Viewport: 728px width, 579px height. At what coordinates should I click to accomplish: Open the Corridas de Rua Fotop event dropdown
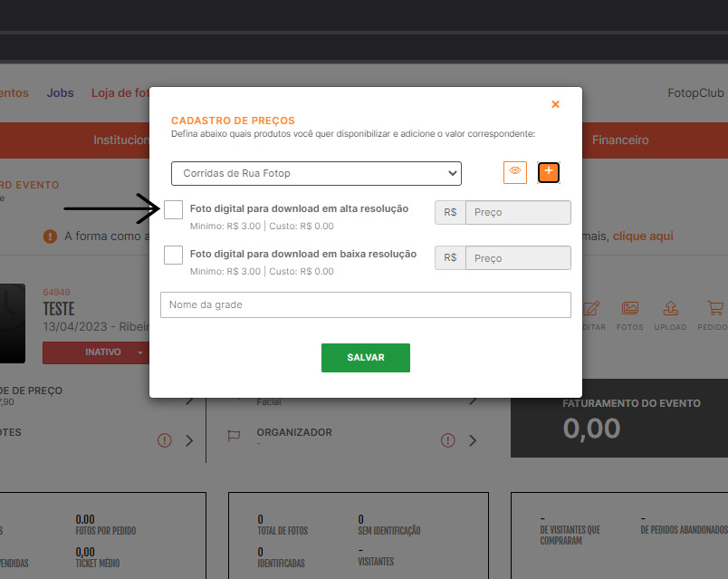click(x=316, y=173)
